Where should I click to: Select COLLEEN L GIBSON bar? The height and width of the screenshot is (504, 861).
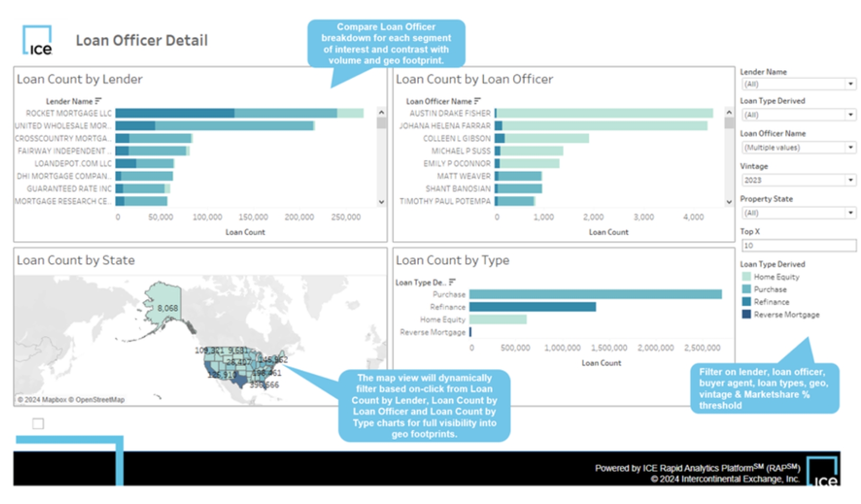pos(542,138)
